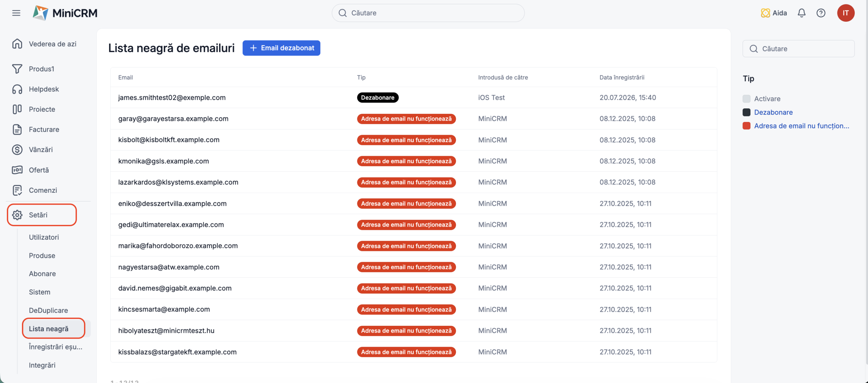Viewport: 868px width, 383px height.
Task: Click the magnifier icon in the right filter search
Action: 753,49
